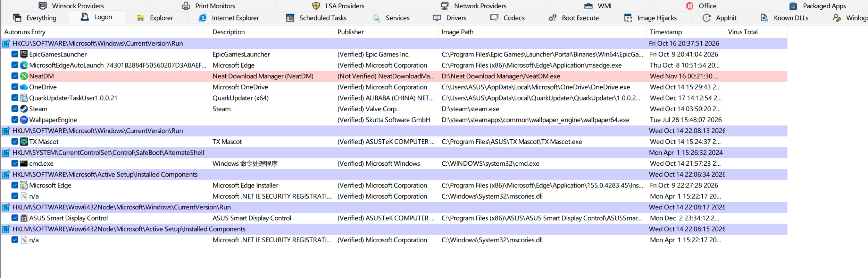Click the Winsock Providers tab icon

(x=43, y=6)
